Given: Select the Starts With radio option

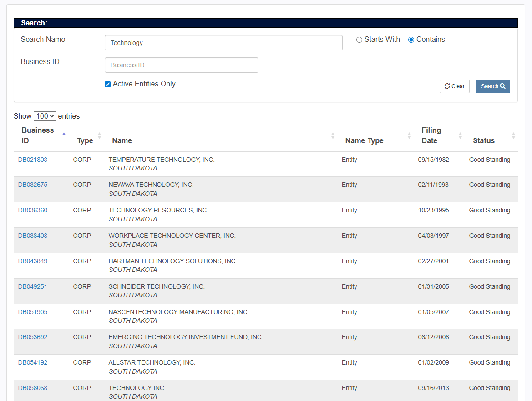Looking at the screenshot, I should [x=360, y=40].
